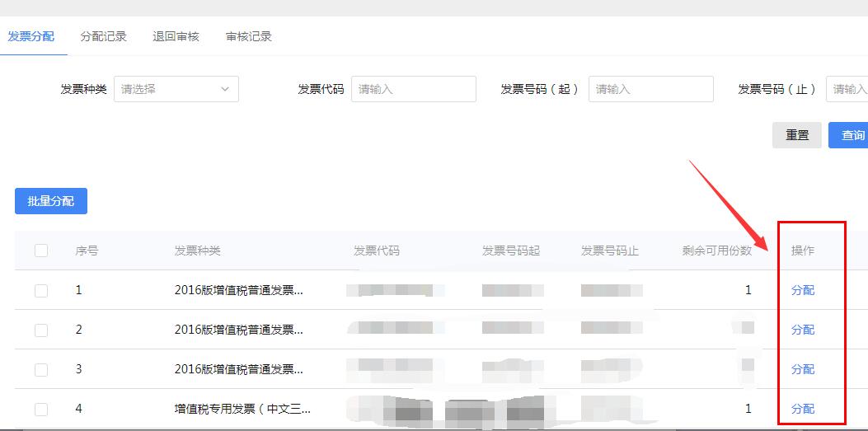The width and height of the screenshot is (868, 431).
Task: Focus the 发票号码（起）input box
Action: [x=650, y=89]
